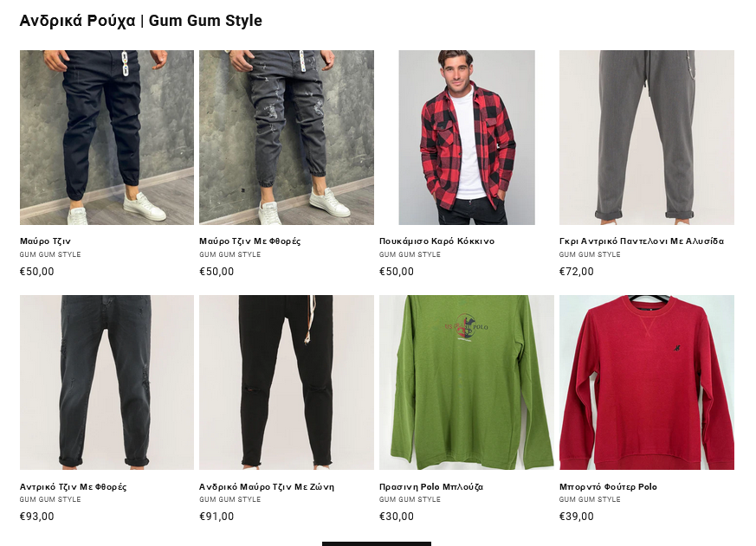The image size is (756, 546).
Task: Open the Μαύρο Τζιν Με Φθορές product photo
Action: [287, 138]
